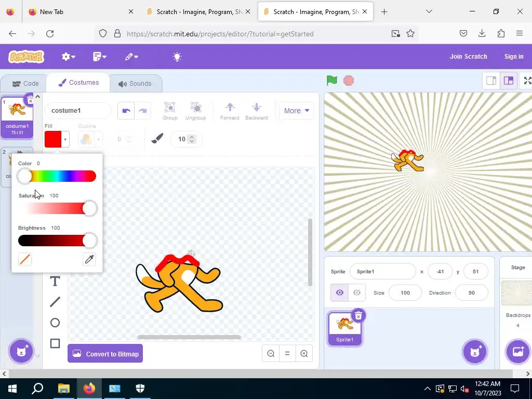
Task: Show the sprite with the eye icon
Action: tap(340, 292)
